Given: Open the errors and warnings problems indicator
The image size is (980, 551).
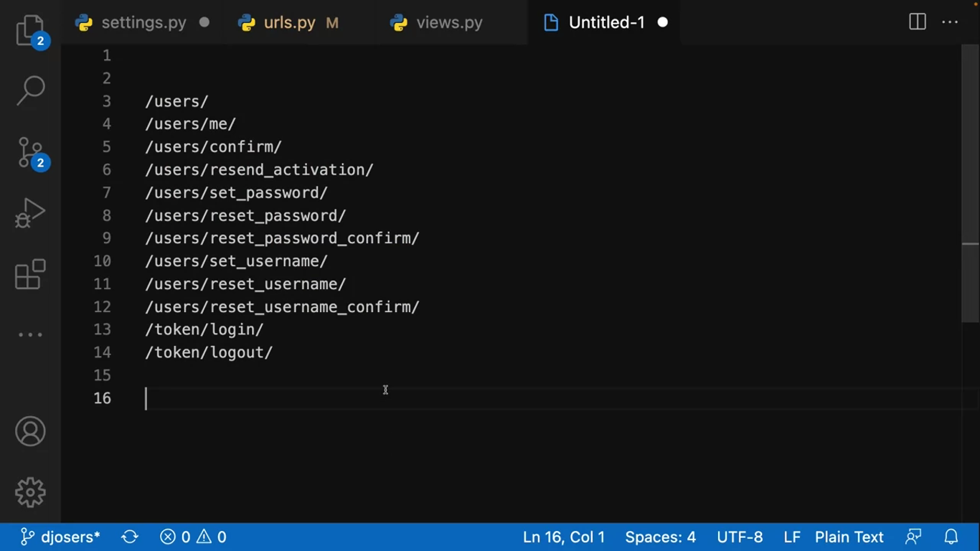Looking at the screenshot, I should click(193, 537).
